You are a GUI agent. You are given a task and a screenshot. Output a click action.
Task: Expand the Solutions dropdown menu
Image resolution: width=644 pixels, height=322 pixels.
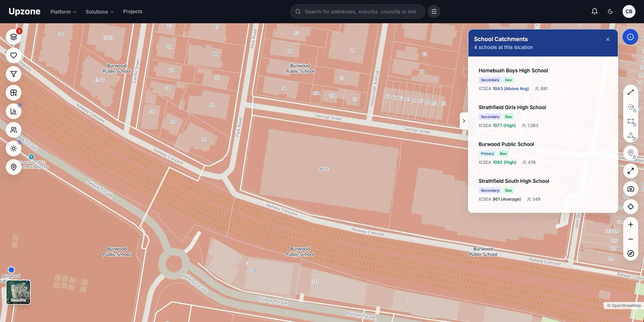pyautogui.click(x=99, y=12)
